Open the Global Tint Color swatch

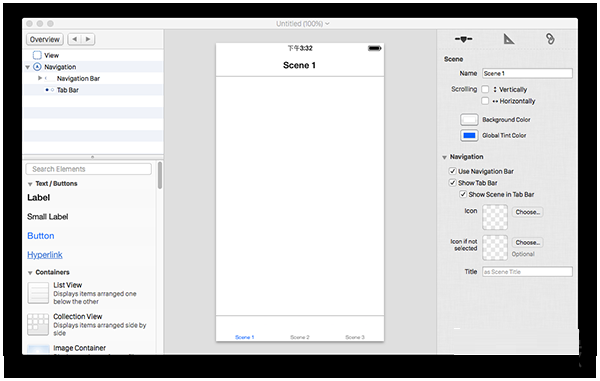469,135
